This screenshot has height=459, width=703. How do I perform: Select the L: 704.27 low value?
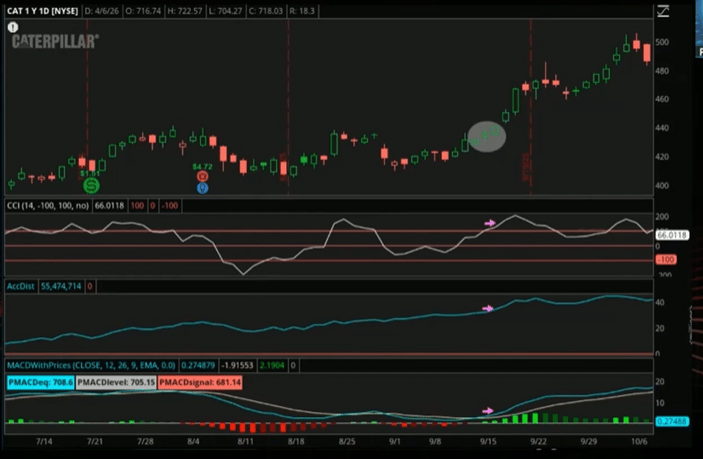pyautogui.click(x=226, y=11)
